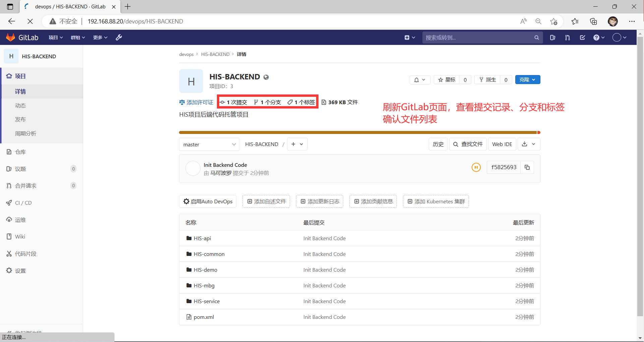
Task: Click the GitLab fox logo
Action: coord(11,38)
